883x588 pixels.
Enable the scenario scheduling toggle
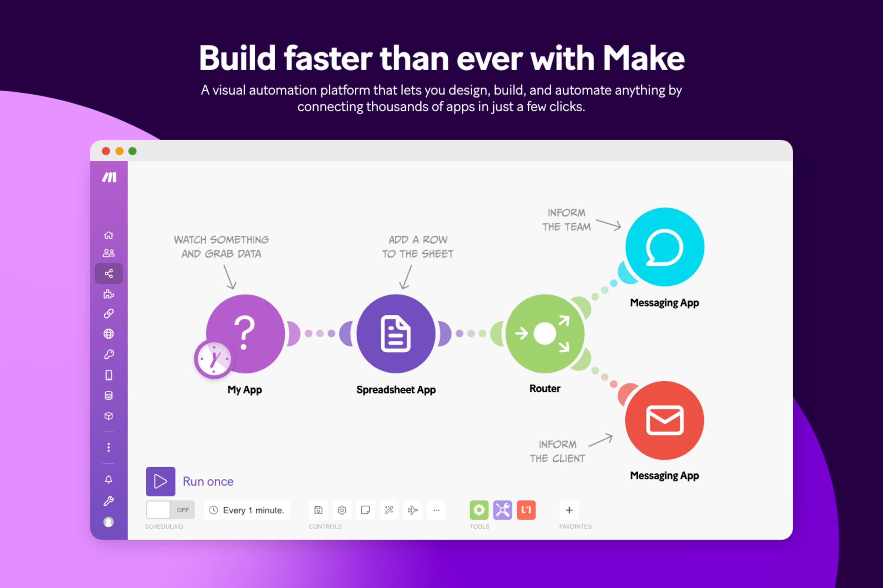(x=167, y=511)
